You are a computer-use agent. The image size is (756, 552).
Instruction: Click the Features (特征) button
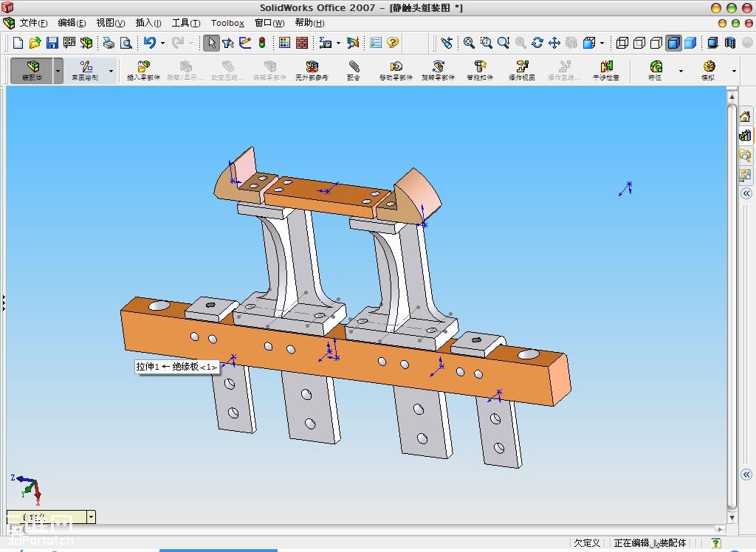[655, 70]
